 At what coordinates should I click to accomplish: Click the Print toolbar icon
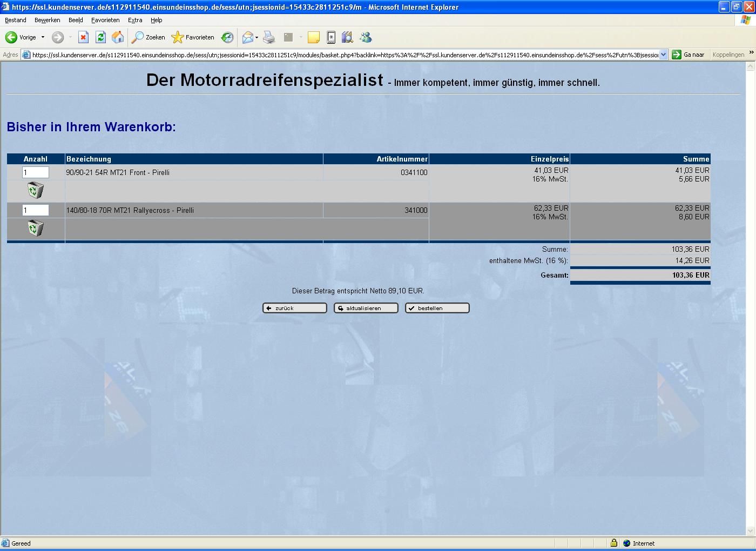pyautogui.click(x=269, y=37)
